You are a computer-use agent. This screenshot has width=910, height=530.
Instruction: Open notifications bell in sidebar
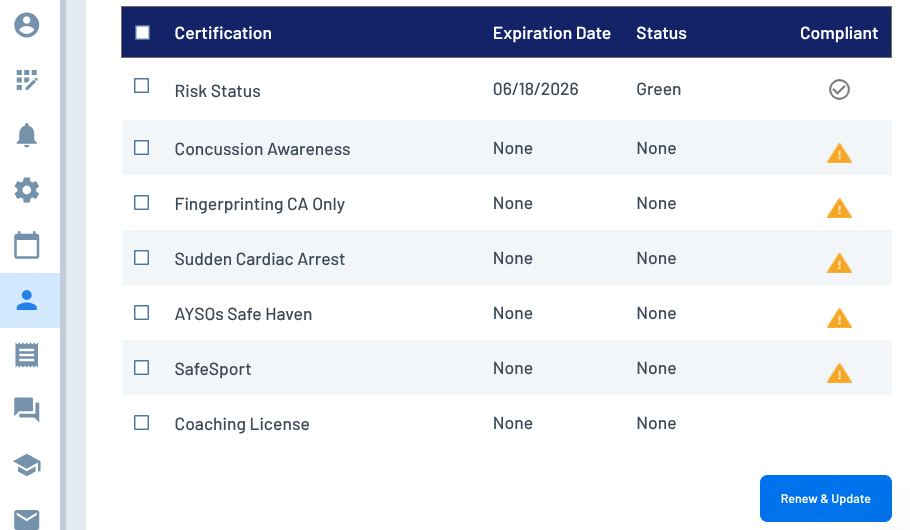27,136
